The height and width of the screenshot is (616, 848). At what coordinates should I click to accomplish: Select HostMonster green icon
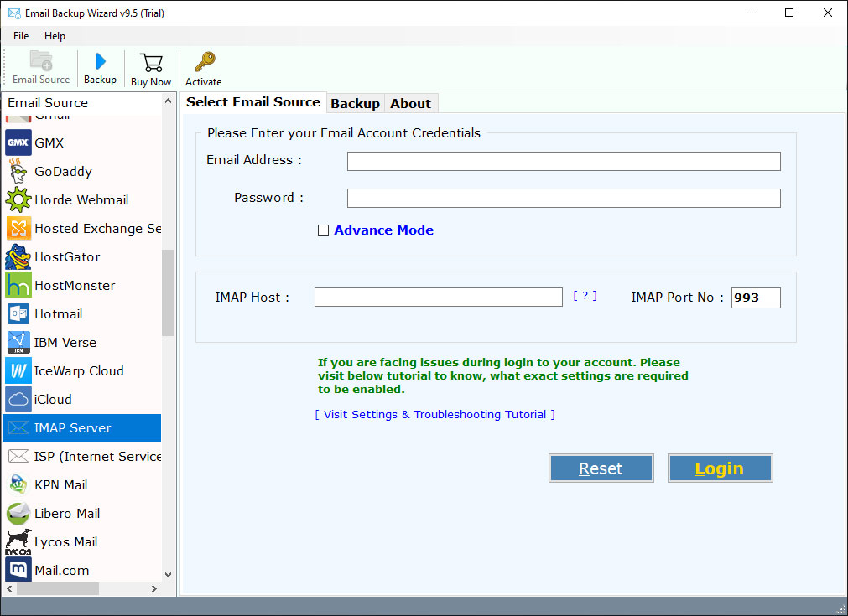point(18,285)
